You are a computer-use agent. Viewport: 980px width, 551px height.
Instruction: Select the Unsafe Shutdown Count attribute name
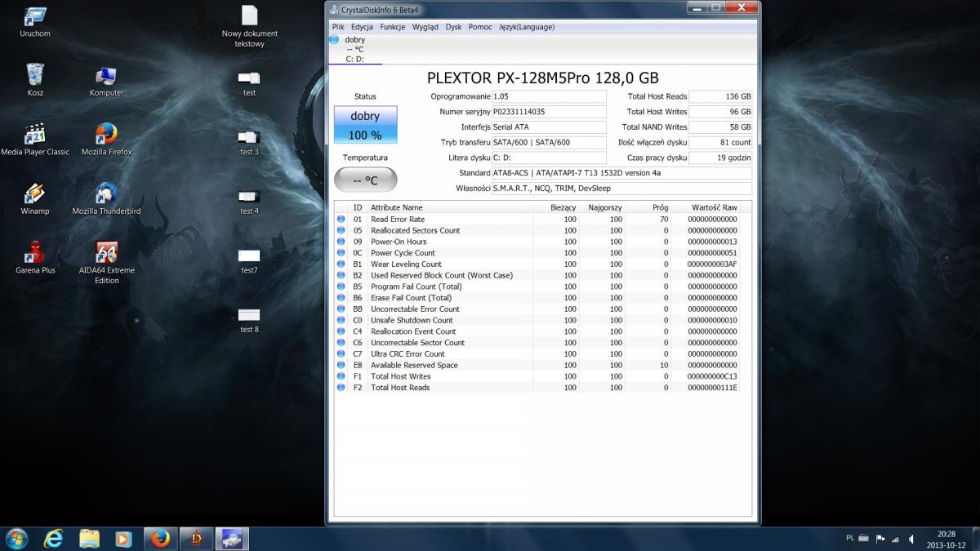point(412,320)
